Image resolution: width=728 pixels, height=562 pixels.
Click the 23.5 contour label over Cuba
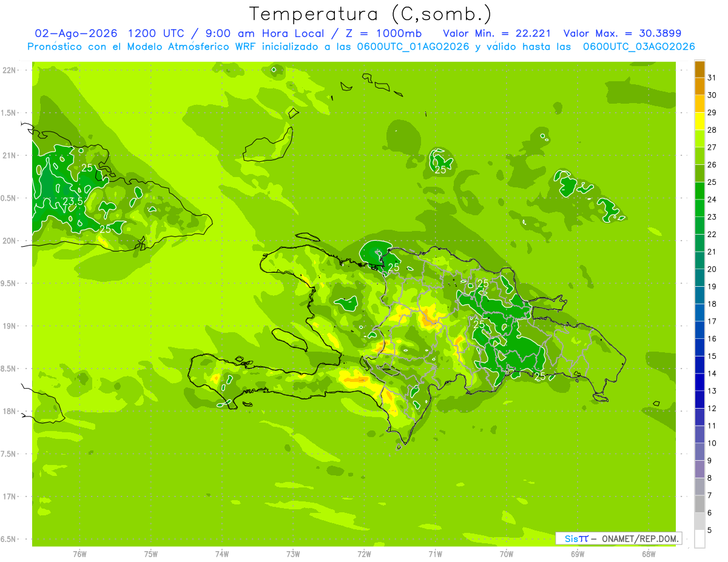[x=73, y=201]
